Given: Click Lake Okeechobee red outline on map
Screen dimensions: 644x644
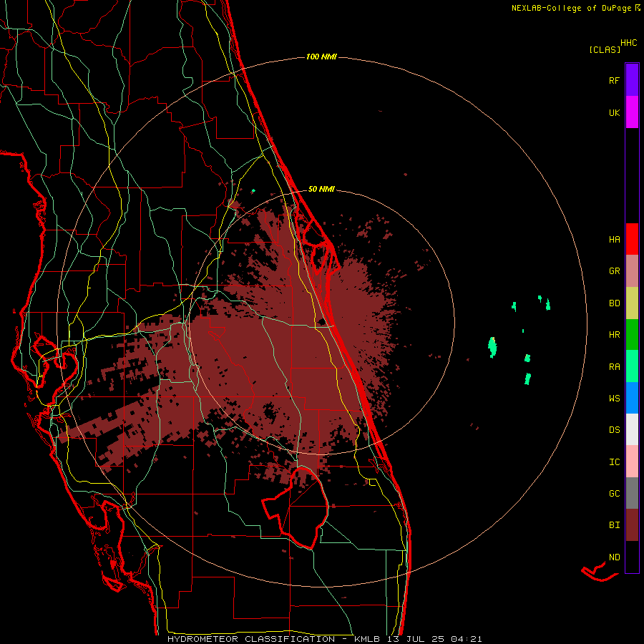Looking at the screenshot, I should [296, 507].
